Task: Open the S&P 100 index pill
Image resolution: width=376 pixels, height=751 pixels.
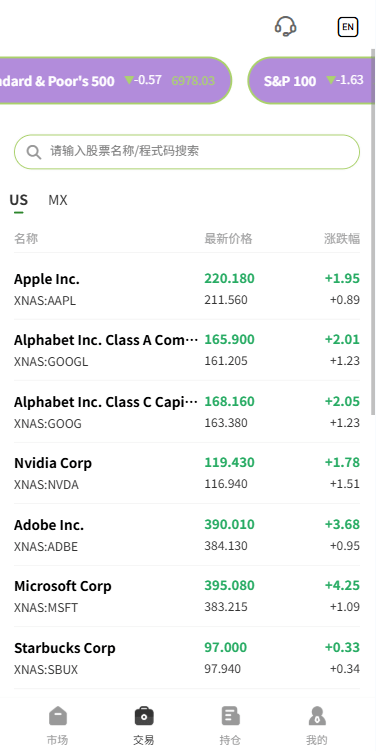Action: click(311, 80)
